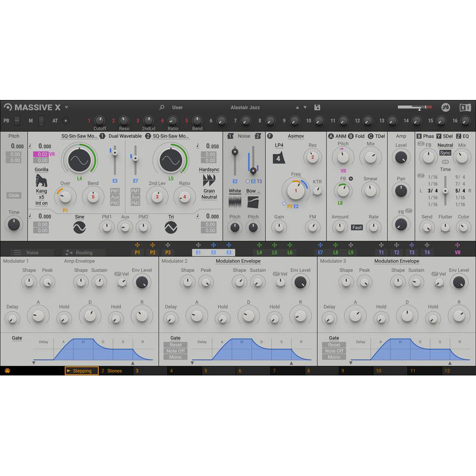Select the T1 tracker tab
The width and height of the screenshot is (476, 476).
coord(381,252)
